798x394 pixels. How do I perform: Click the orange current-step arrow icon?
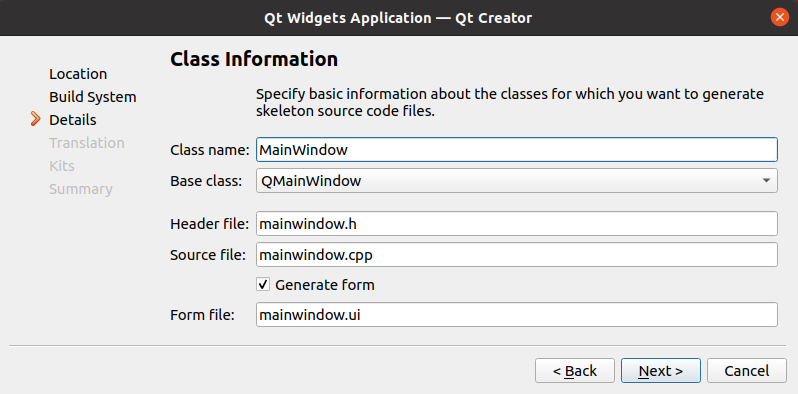(x=35, y=119)
